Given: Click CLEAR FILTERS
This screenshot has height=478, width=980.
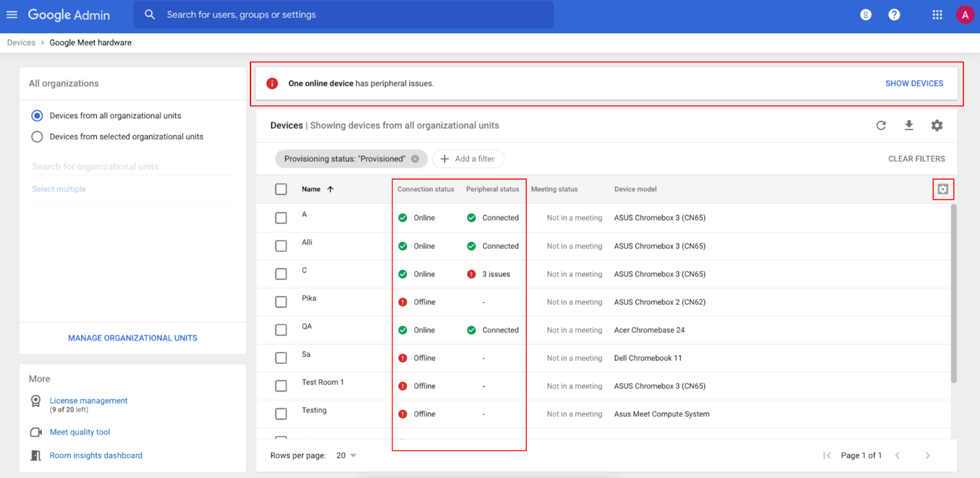Looking at the screenshot, I should [x=916, y=159].
